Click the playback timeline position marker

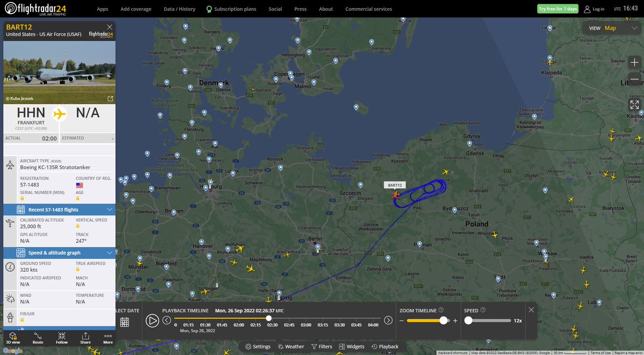tap(269, 318)
